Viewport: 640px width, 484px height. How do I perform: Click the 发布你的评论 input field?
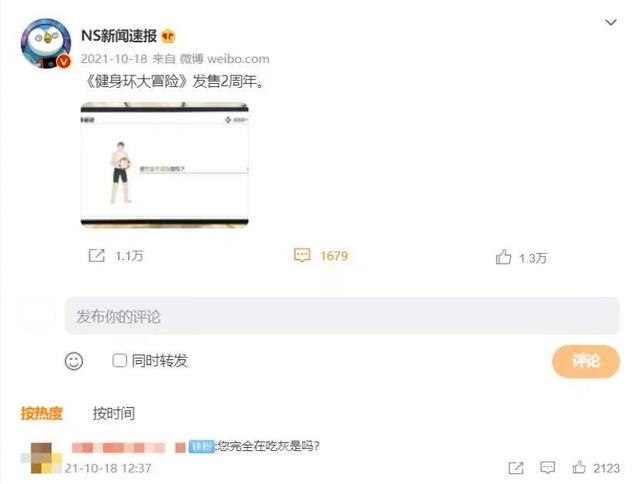click(342, 316)
